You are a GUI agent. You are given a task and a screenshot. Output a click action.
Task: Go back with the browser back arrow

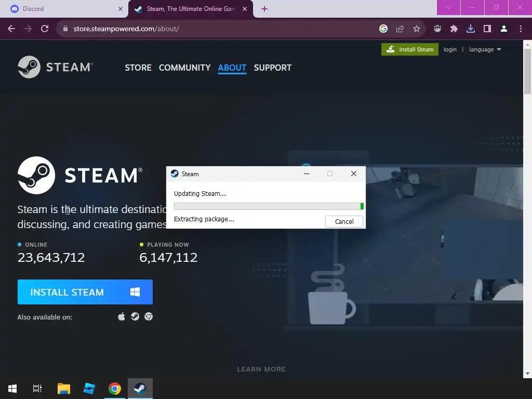(x=11, y=29)
